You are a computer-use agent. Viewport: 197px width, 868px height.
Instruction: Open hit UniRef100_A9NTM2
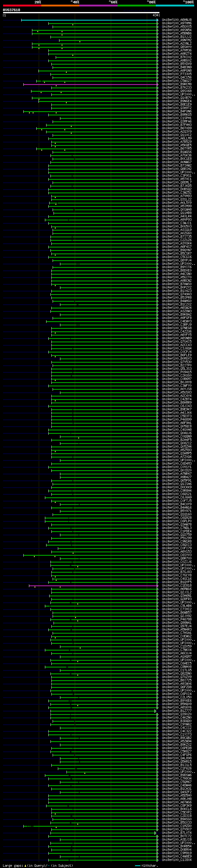pos(177,40)
